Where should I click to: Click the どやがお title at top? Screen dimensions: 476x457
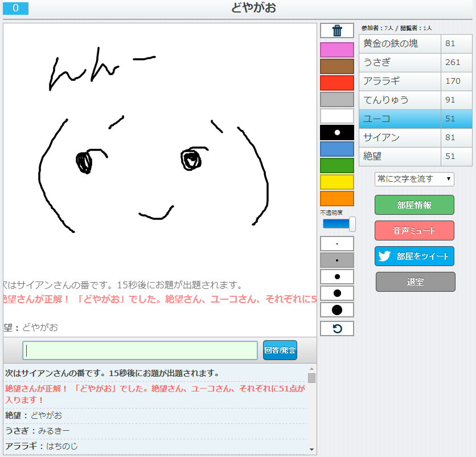(x=254, y=8)
